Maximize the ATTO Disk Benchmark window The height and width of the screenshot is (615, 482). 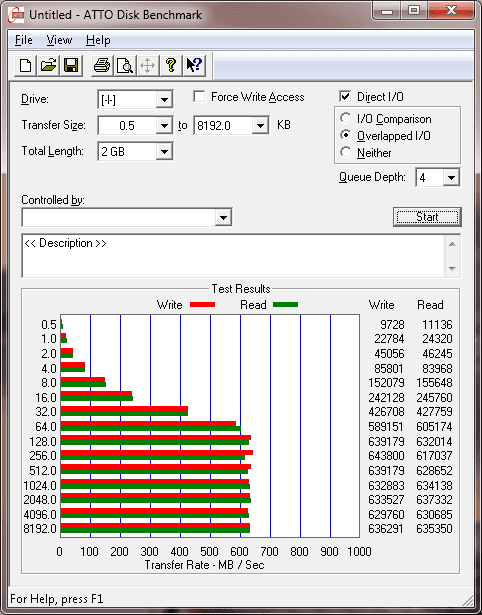click(x=414, y=11)
